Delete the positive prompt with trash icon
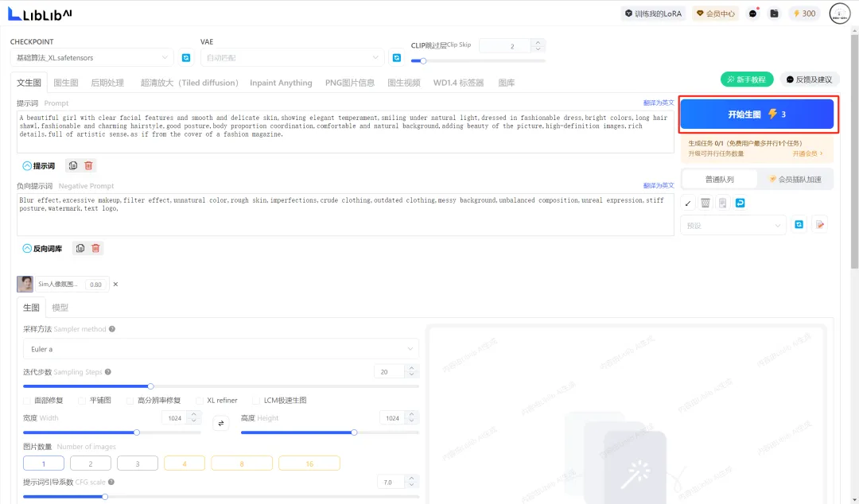859x504 pixels. coord(88,165)
